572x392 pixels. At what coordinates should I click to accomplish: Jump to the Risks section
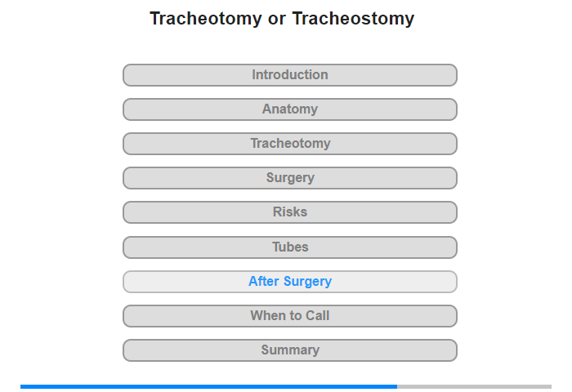tap(289, 212)
